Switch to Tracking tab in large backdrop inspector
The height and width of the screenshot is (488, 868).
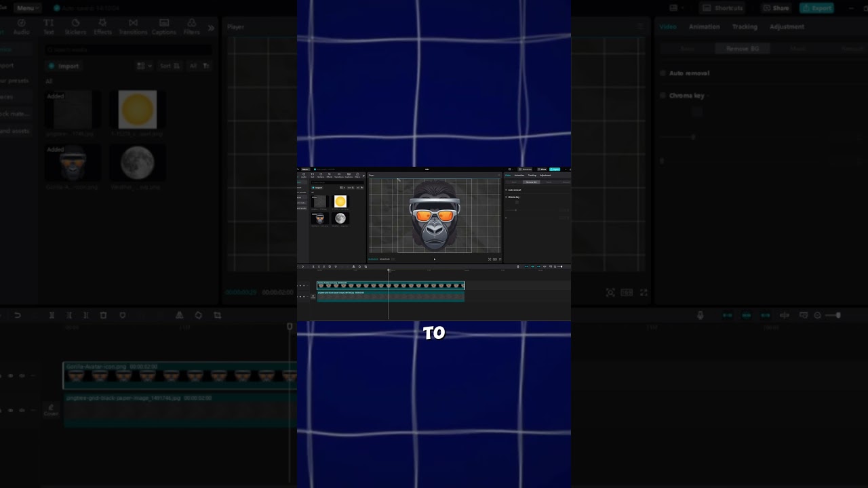coord(744,27)
